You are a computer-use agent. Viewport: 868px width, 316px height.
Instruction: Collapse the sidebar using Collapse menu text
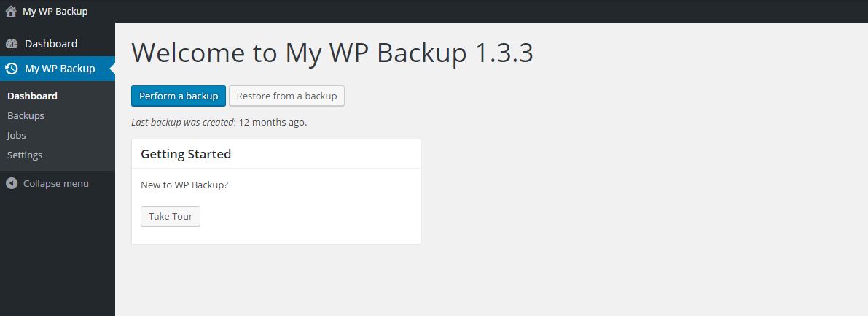tap(56, 183)
